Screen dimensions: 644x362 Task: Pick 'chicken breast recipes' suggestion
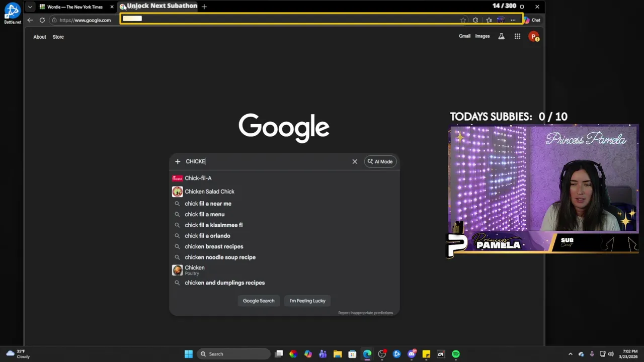pos(284,246)
